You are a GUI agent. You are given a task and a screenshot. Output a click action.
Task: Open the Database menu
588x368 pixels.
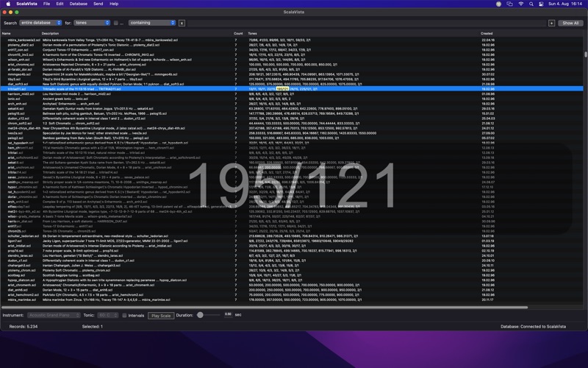coord(79,4)
